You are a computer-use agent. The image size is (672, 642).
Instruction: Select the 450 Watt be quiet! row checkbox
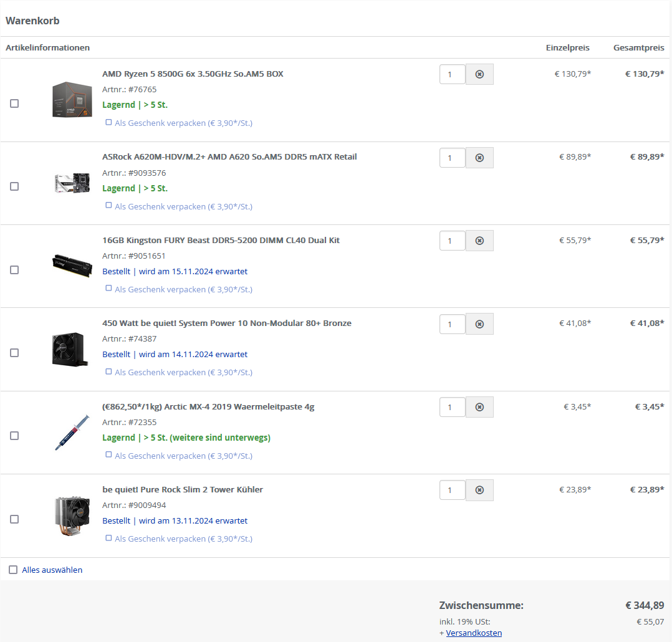pos(14,353)
